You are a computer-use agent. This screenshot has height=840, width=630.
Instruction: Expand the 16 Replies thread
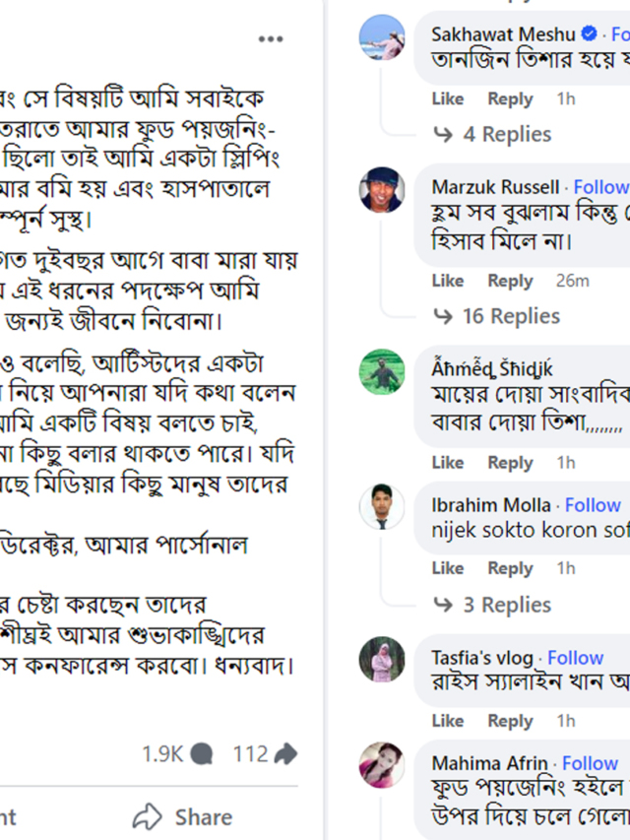[x=497, y=316]
